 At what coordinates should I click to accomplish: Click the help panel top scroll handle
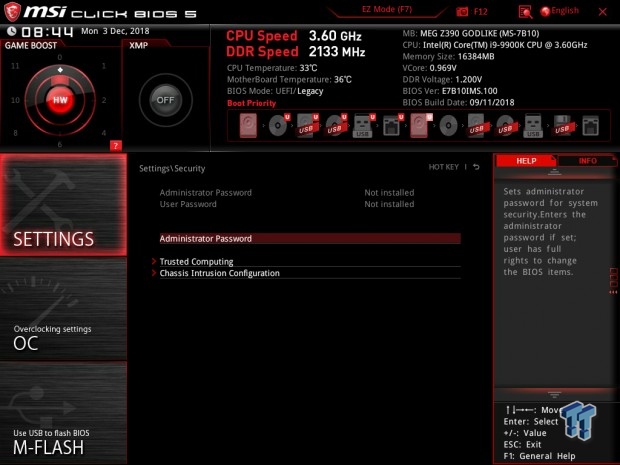click(554, 172)
